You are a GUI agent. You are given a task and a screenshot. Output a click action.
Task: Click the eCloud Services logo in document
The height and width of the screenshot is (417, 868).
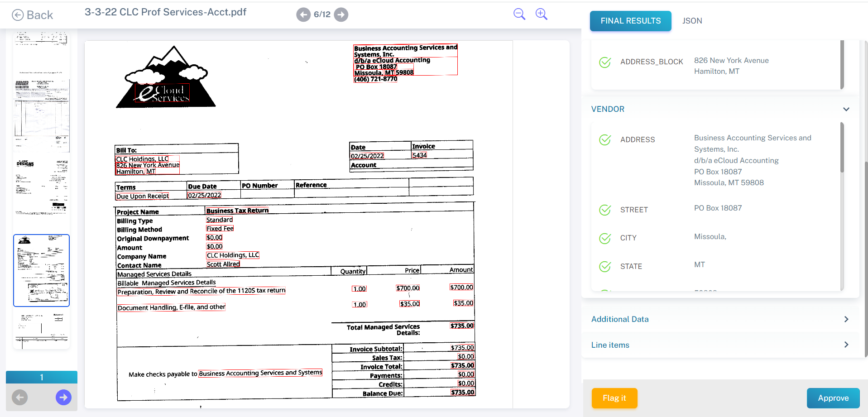(166, 77)
